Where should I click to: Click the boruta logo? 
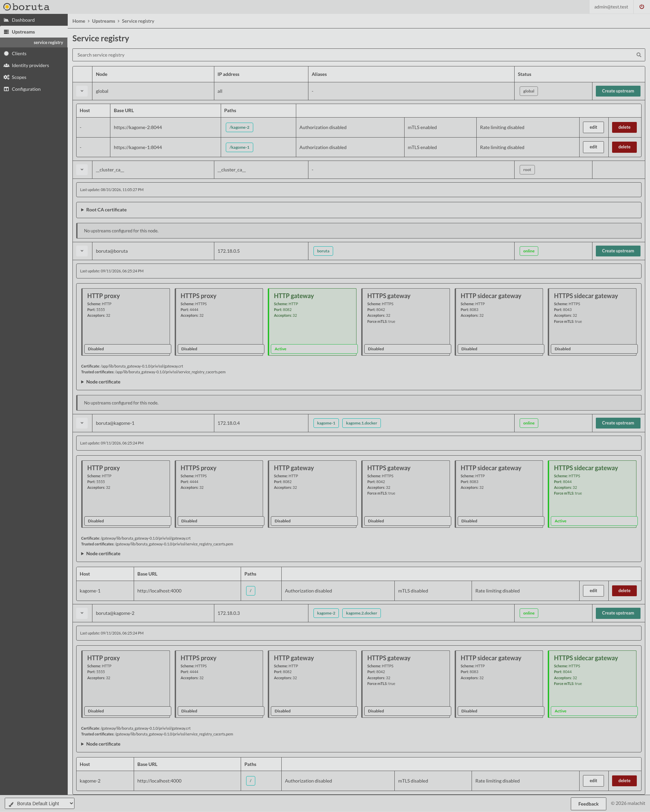26,7
